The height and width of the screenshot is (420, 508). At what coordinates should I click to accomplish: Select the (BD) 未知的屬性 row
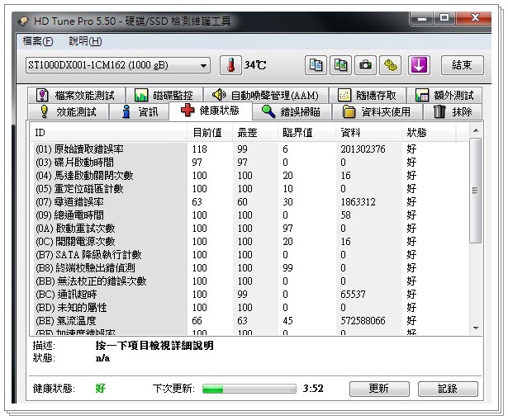[x=249, y=308]
